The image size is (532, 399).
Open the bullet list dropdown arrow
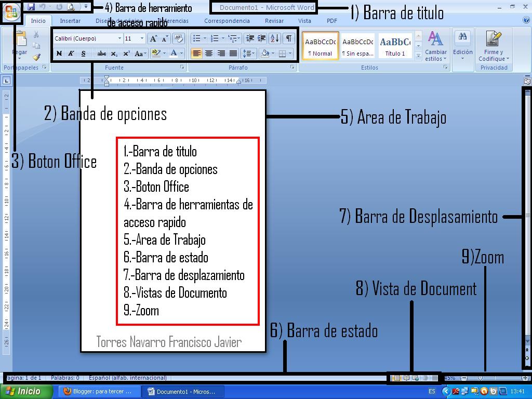(204, 38)
